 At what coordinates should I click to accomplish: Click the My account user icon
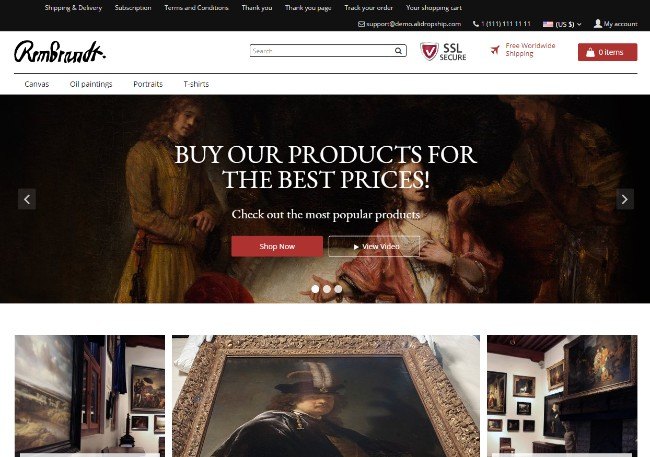click(x=598, y=24)
